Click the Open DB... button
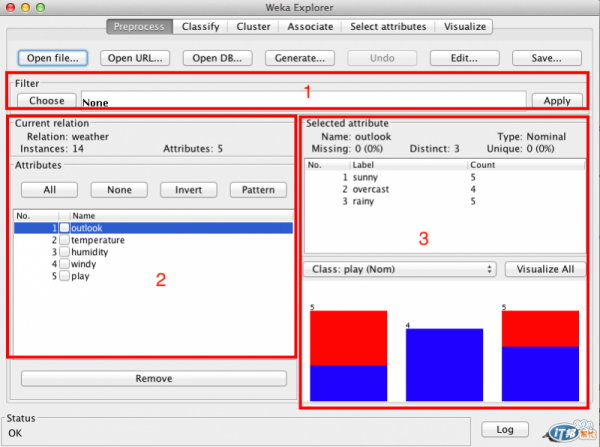Viewport: 600px width, 447px height. (217, 58)
